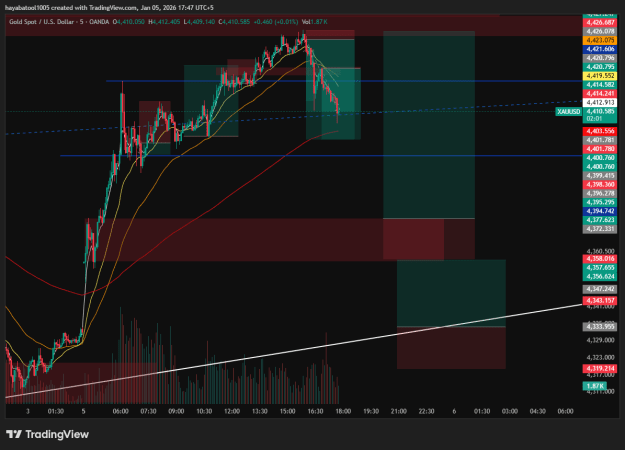Click the red 4,401.780 price label
This screenshot has height=450, width=625.
click(x=600, y=149)
